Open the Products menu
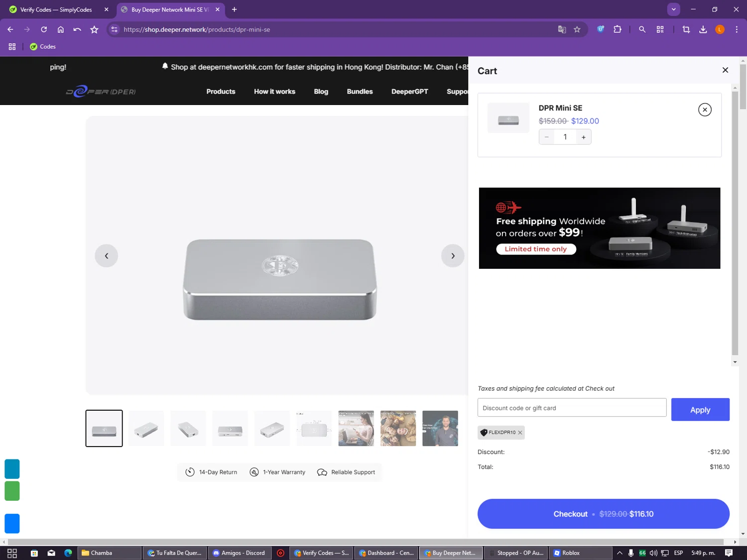This screenshot has width=747, height=560. [221, 92]
